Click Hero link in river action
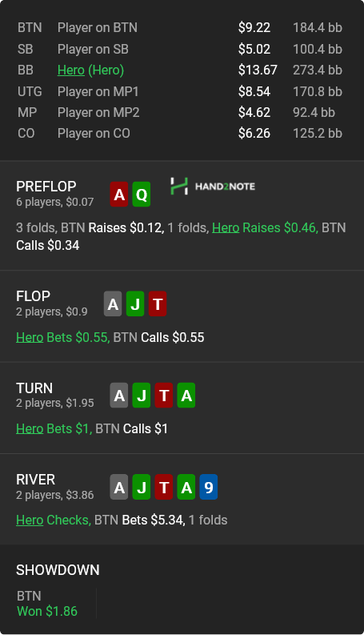The image size is (364, 635). (30, 520)
